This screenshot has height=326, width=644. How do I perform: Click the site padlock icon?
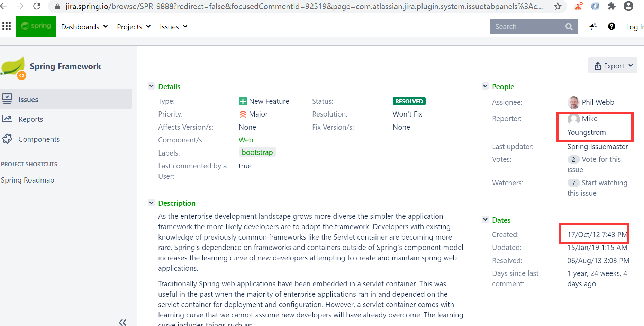[57, 7]
